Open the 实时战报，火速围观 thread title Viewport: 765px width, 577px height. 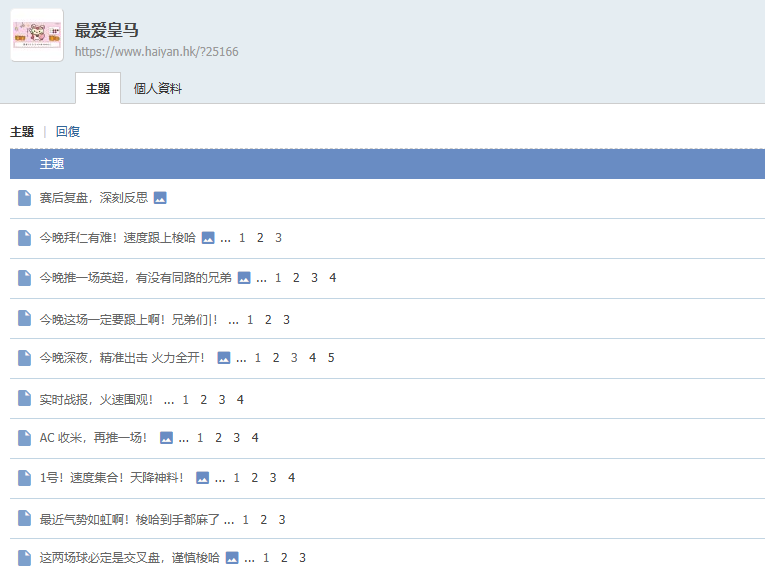click(x=97, y=399)
